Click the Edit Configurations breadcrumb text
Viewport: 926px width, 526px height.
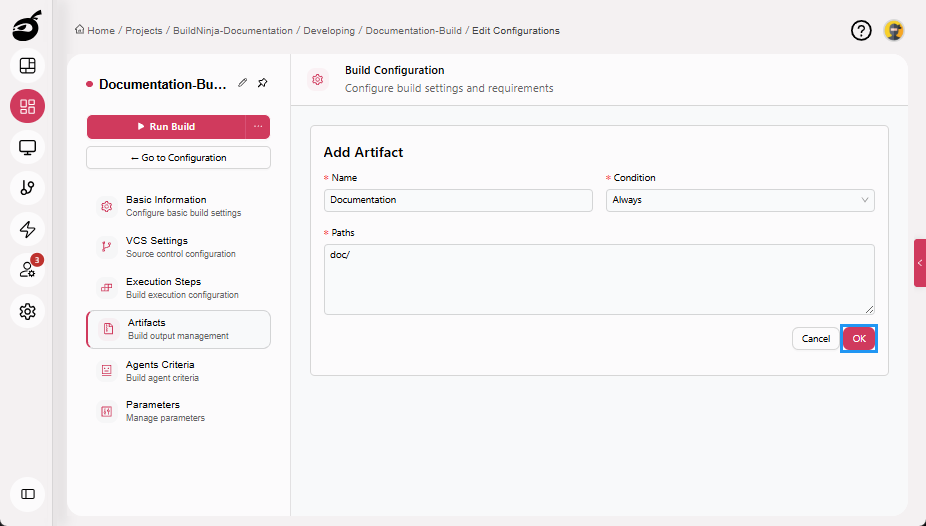point(516,31)
